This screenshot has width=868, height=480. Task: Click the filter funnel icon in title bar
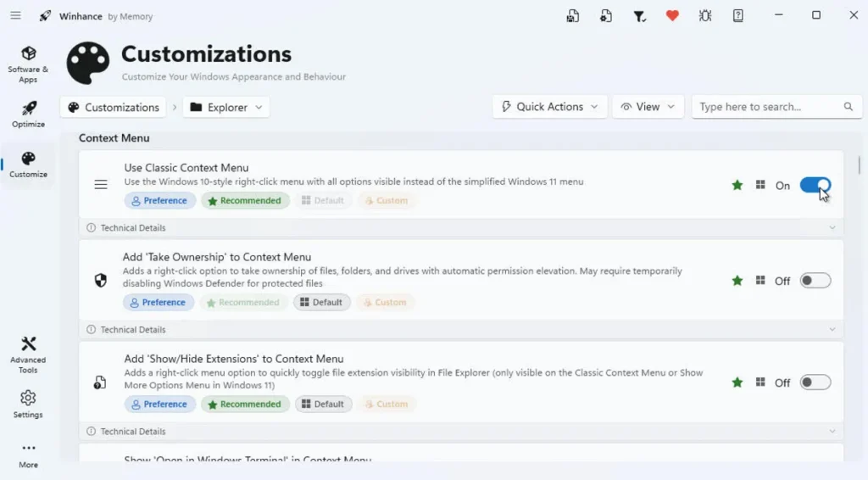click(x=640, y=16)
